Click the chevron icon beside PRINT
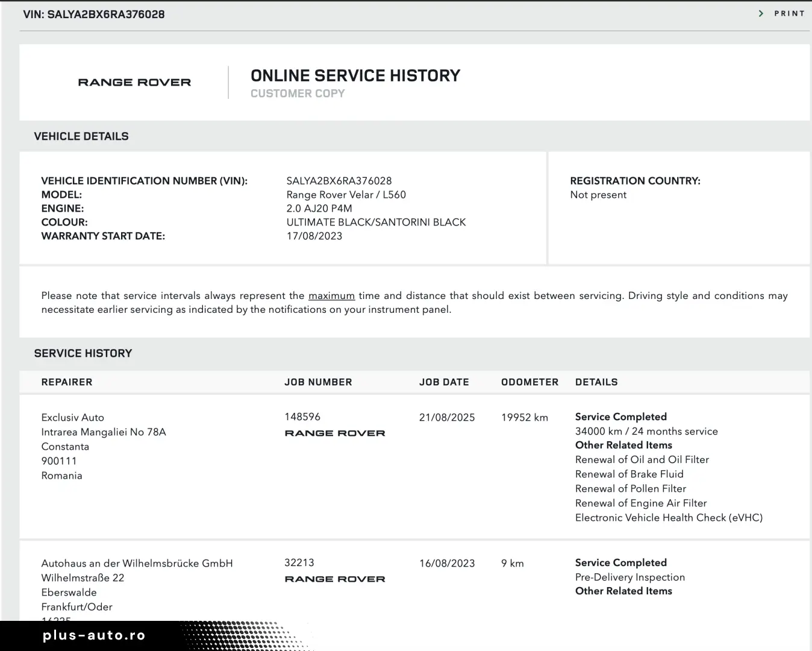This screenshot has width=812, height=651. tap(761, 13)
